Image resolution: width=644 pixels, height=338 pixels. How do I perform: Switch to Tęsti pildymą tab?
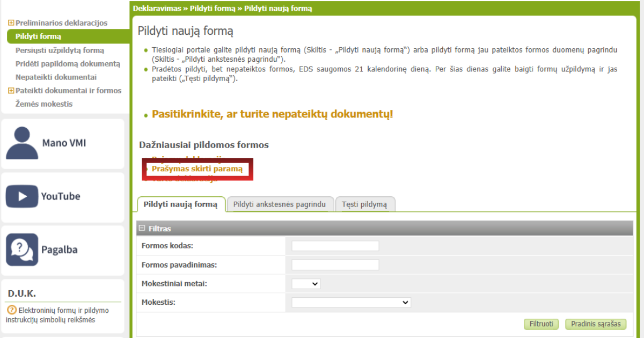[364, 204]
